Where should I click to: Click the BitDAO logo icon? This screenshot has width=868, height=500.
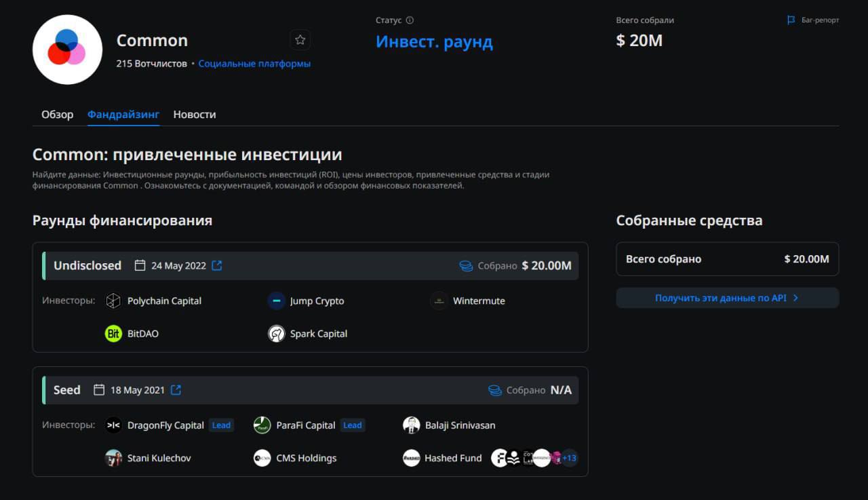113,334
